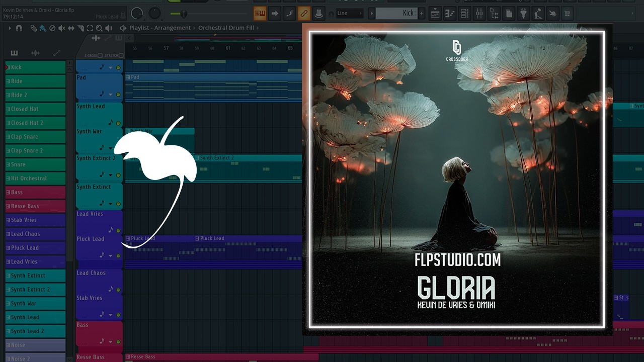Select the Kick pattern in picker
Screen dimensions: 644x362
[35, 67]
